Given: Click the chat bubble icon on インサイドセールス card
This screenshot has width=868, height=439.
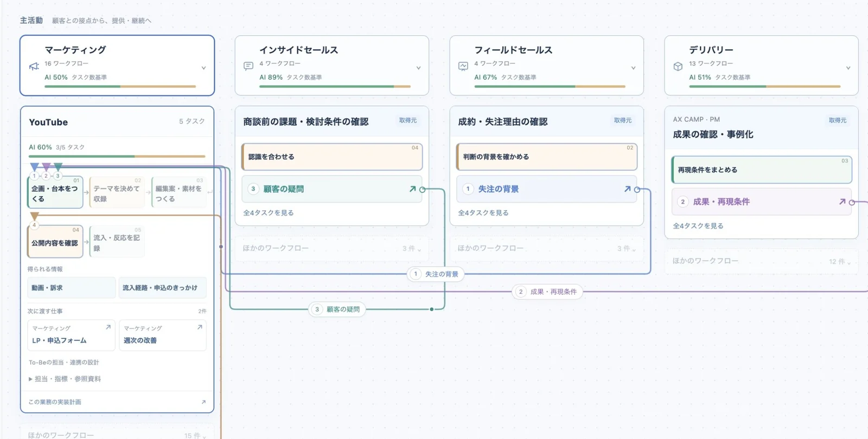Looking at the screenshot, I should [x=248, y=67].
